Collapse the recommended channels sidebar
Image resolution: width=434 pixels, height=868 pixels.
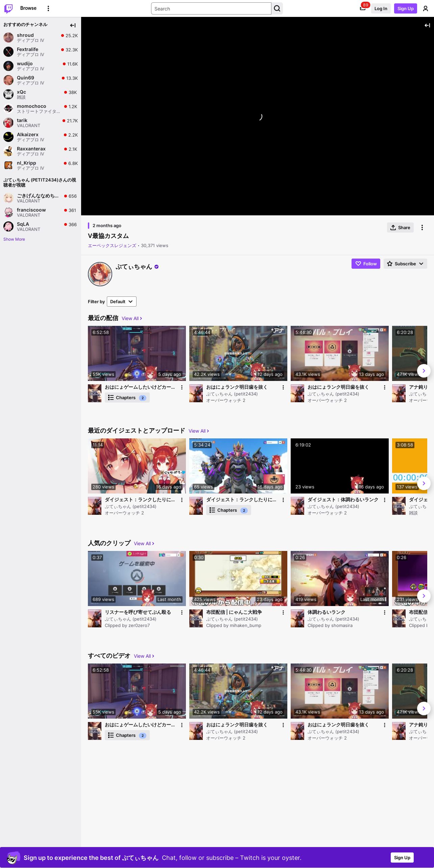coord(73,25)
